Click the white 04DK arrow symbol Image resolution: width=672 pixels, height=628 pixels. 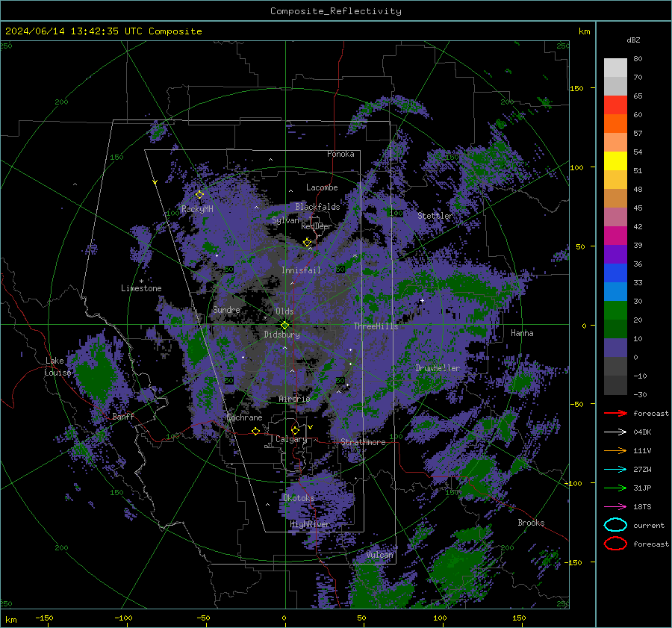point(615,432)
